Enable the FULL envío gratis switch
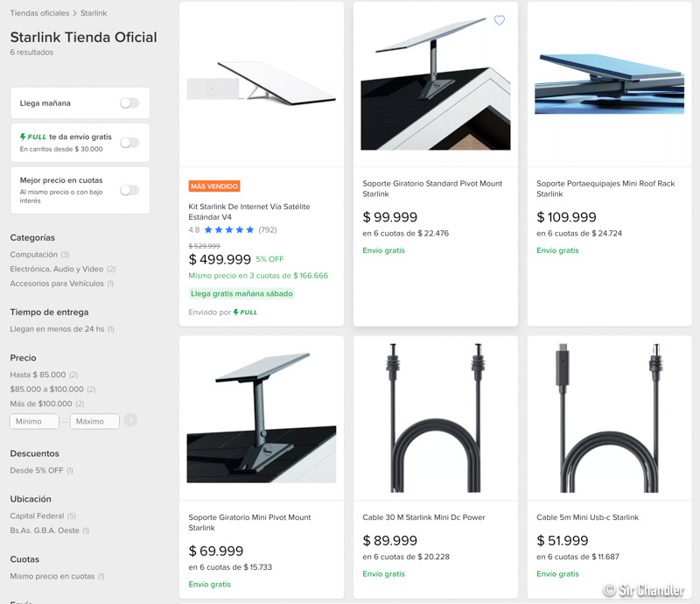Image resolution: width=700 pixels, height=604 pixels. tap(129, 143)
